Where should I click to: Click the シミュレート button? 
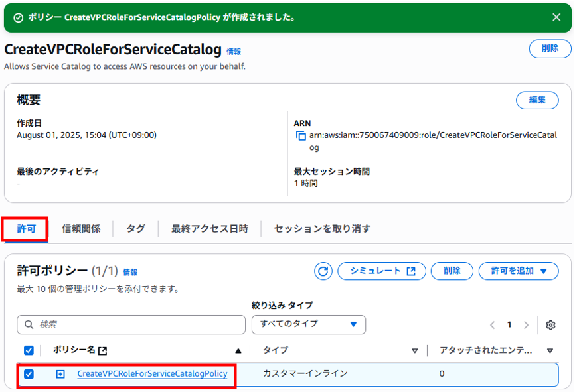(382, 271)
